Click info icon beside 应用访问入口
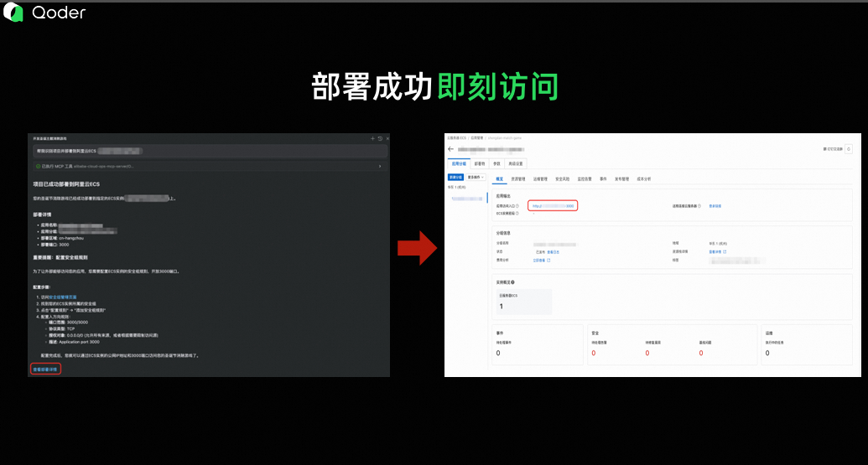868x465 pixels. pyautogui.click(x=517, y=206)
